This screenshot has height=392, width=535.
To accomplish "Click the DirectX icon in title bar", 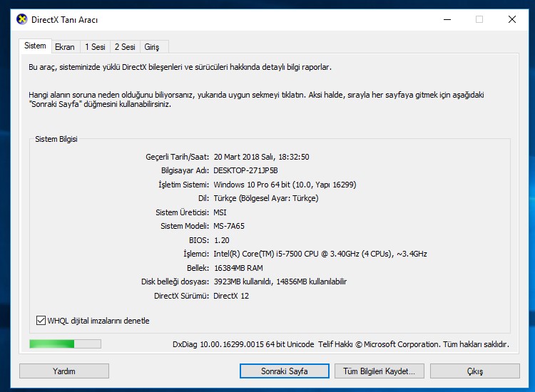I will pos(22,20).
